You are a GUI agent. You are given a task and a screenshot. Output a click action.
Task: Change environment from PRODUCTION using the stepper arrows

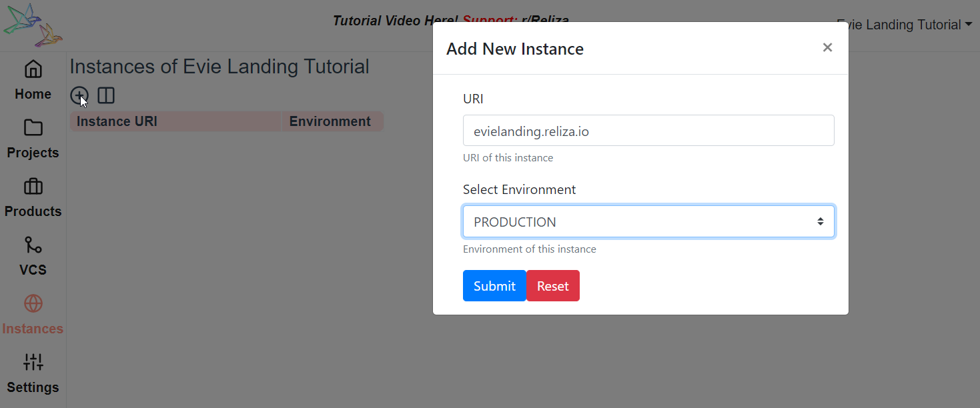(x=820, y=221)
